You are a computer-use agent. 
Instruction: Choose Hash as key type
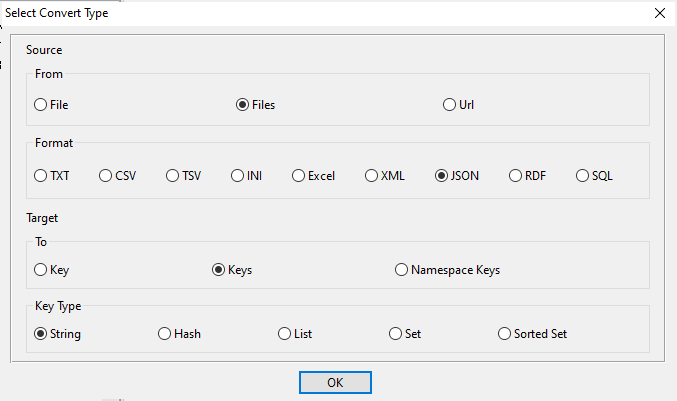tap(165, 334)
